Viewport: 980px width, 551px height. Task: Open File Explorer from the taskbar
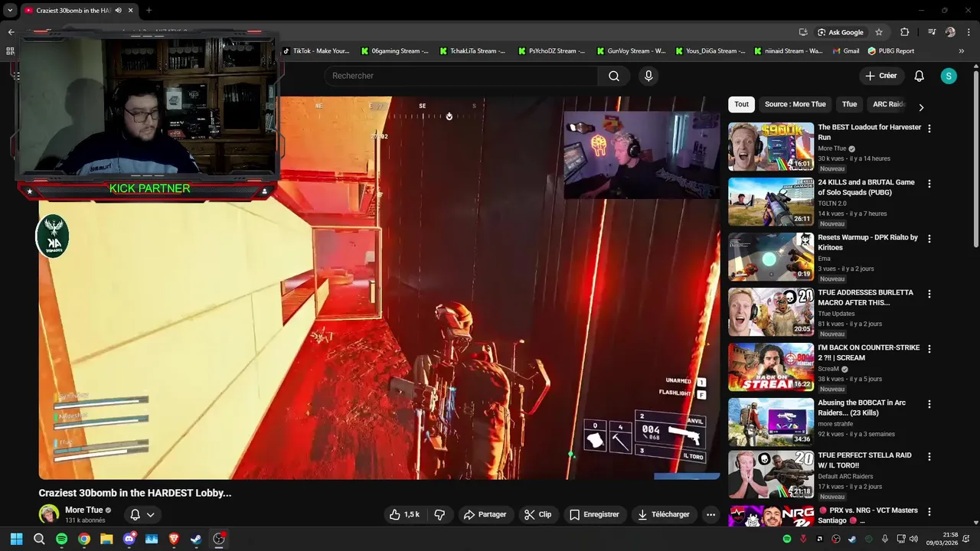tap(106, 539)
